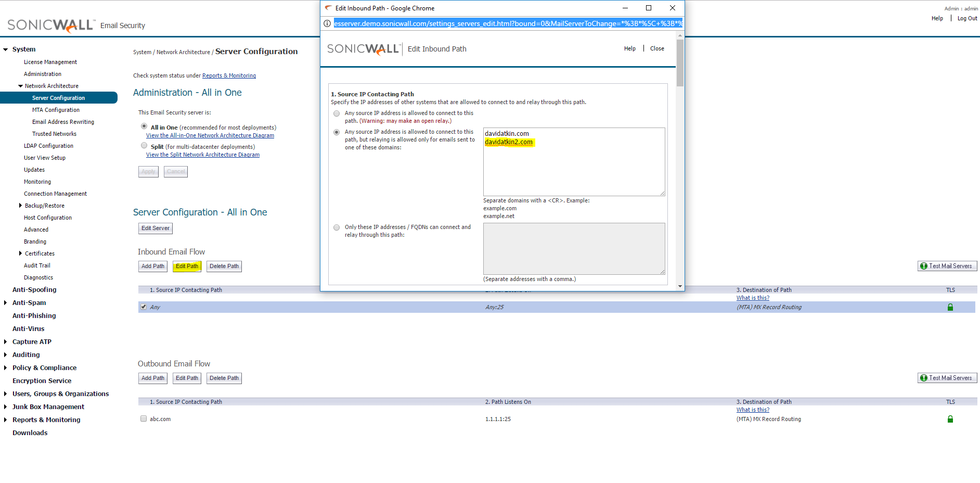Open Downloads section
The height and width of the screenshot is (483, 980).
pos(30,433)
